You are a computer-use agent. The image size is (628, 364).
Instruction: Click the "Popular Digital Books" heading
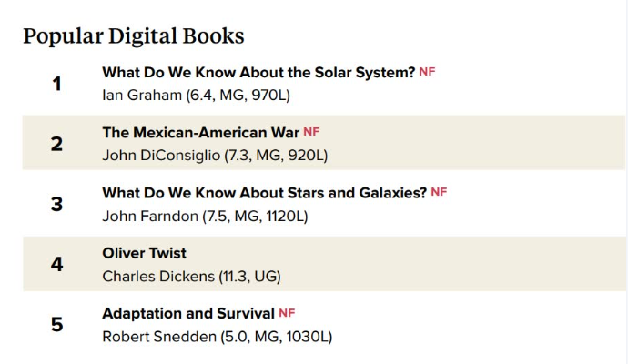(133, 36)
